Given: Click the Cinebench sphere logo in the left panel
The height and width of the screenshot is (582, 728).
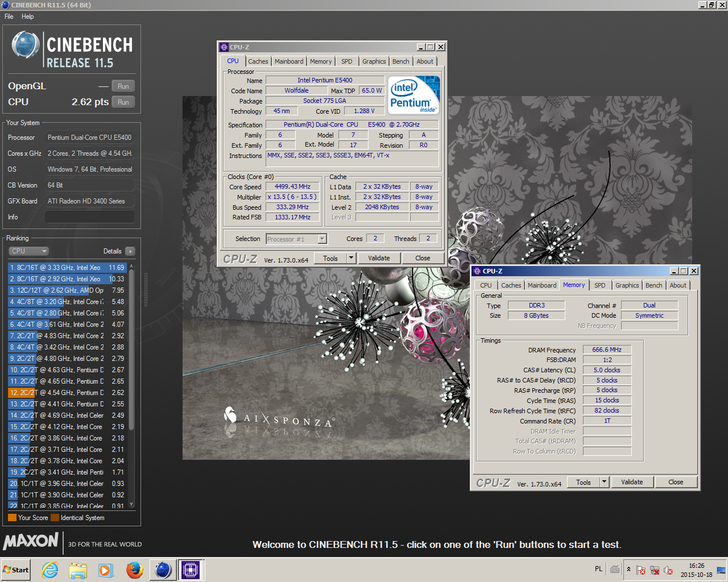Looking at the screenshot, I should (25, 45).
